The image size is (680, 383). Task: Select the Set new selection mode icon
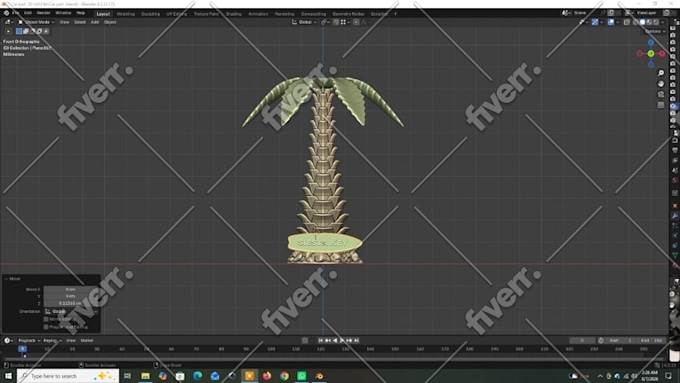(19, 31)
